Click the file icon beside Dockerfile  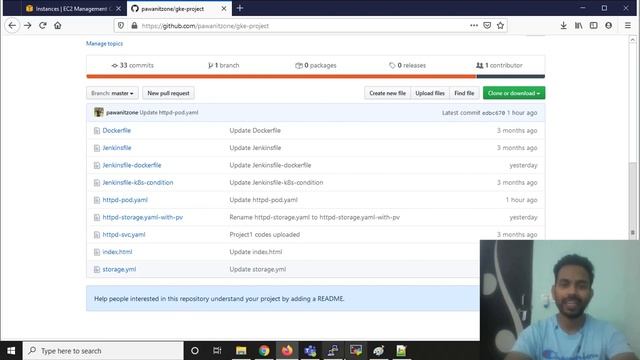click(97, 131)
